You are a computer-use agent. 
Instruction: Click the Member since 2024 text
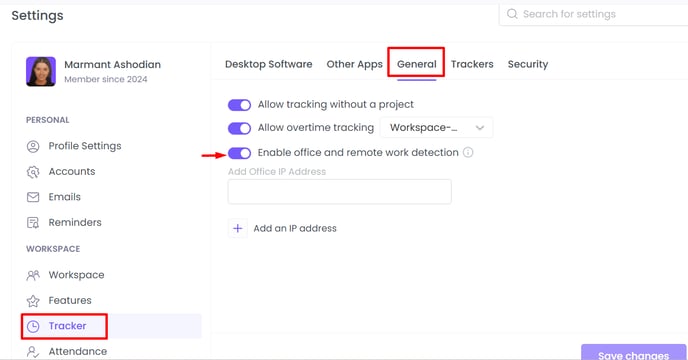(x=106, y=79)
